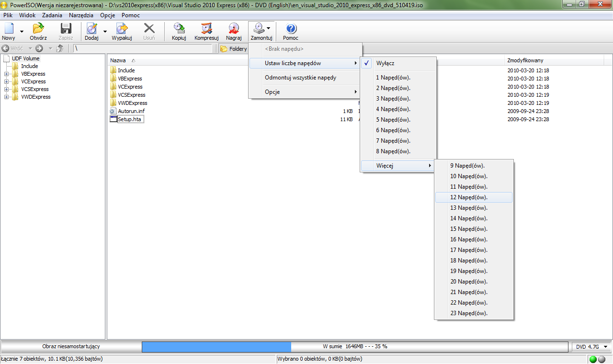Screen dimensions: 613x364
Task: Click the path address input field
Action: (x=142, y=48)
